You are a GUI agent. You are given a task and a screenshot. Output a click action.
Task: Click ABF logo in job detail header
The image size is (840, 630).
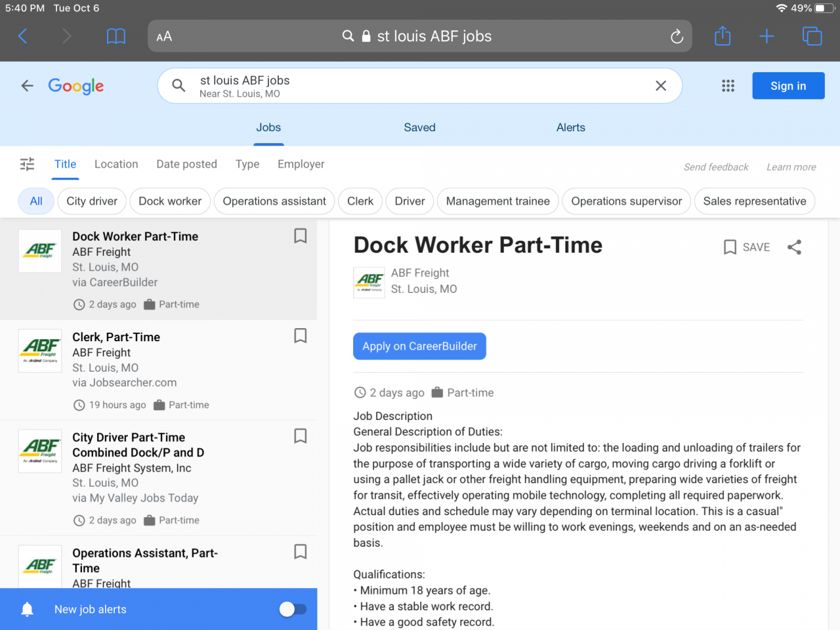point(369,282)
